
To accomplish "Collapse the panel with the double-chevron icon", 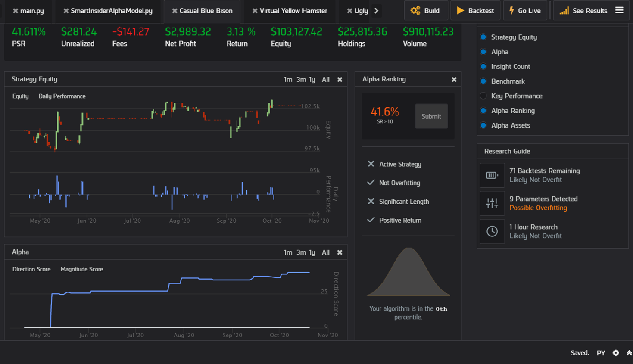I will (629, 353).
